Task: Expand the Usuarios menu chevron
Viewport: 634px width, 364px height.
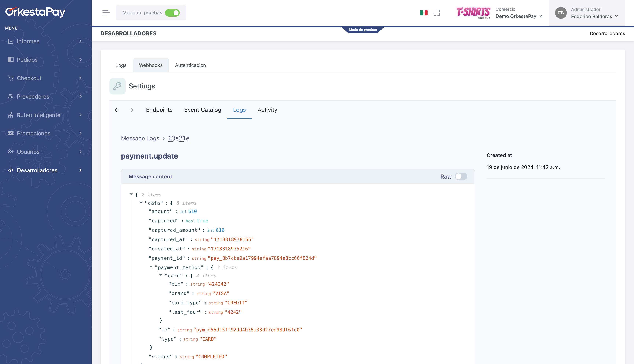Action: click(x=81, y=152)
